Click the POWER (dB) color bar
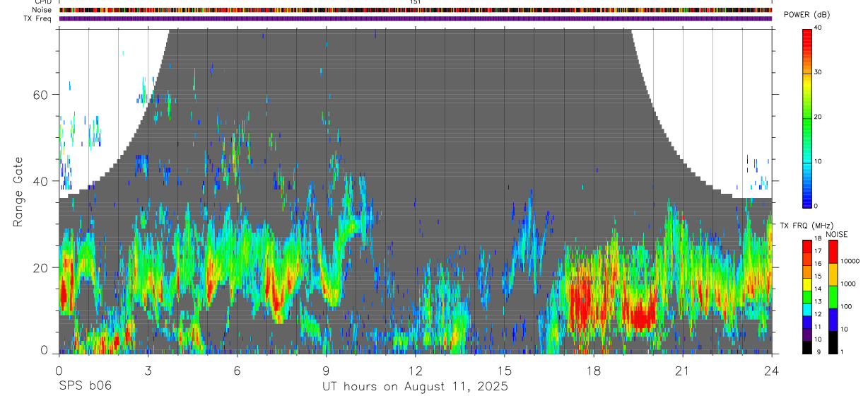 coord(807,117)
